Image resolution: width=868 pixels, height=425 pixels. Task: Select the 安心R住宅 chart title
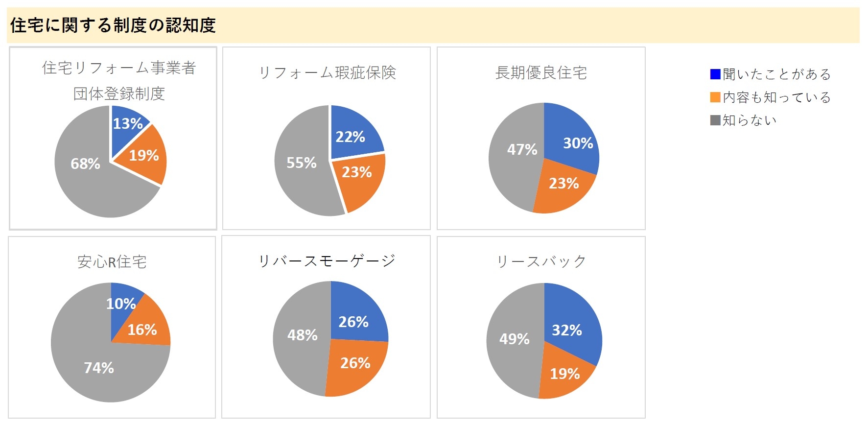[x=112, y=262]
